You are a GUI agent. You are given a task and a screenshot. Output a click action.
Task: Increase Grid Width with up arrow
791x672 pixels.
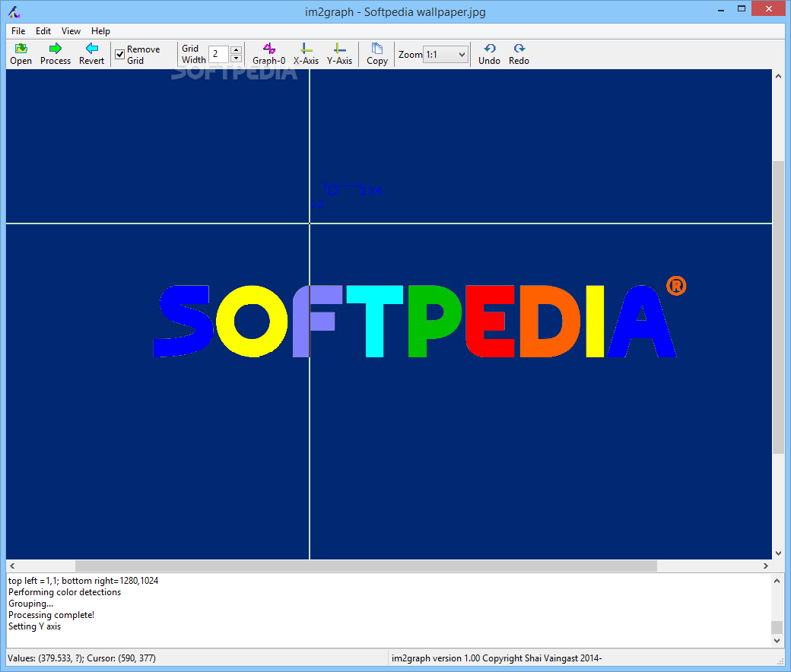pos(236,50)
